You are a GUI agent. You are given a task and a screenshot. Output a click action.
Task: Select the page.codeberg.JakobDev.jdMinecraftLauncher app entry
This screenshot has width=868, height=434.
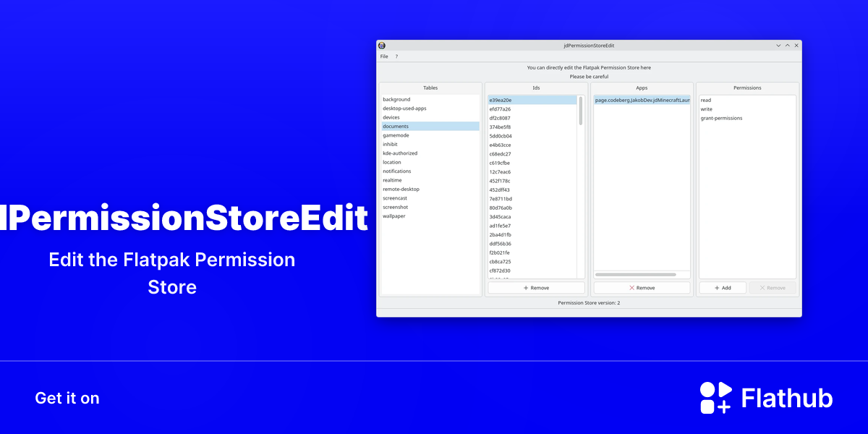tap(642, 101)
